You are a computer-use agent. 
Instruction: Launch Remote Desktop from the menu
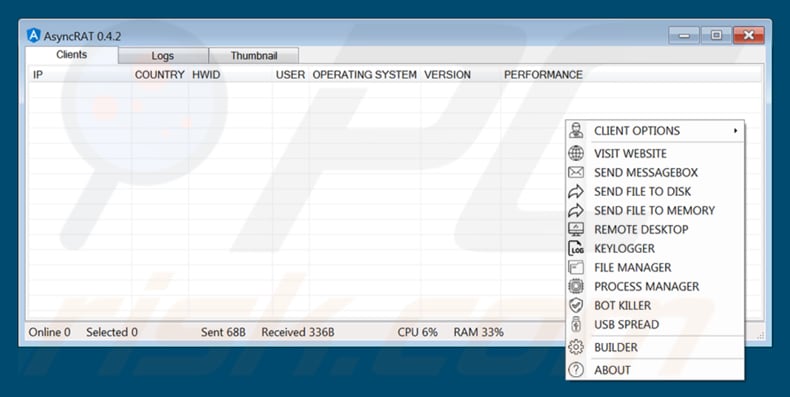point(655,229)
